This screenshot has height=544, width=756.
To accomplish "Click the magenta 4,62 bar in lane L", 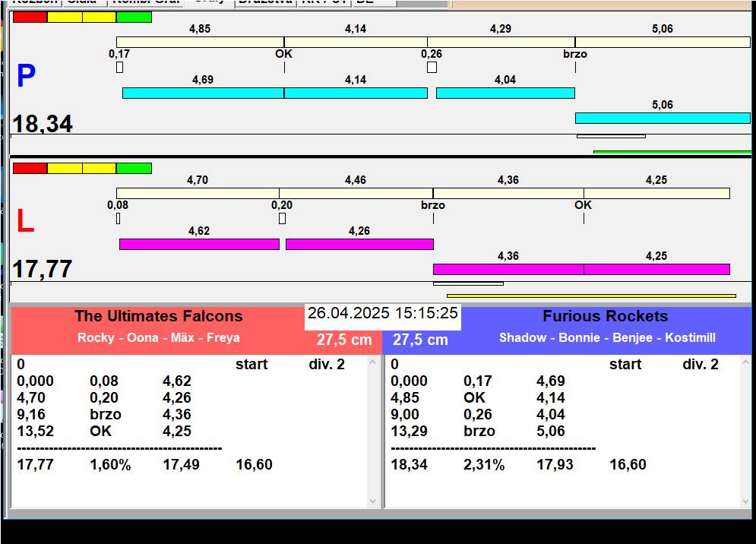I will [199, 245].
